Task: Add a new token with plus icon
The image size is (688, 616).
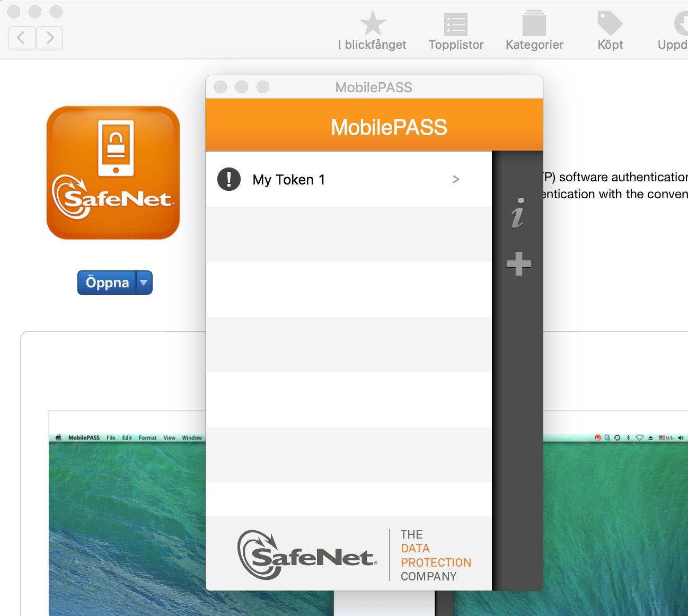Action: click(518, 263)
